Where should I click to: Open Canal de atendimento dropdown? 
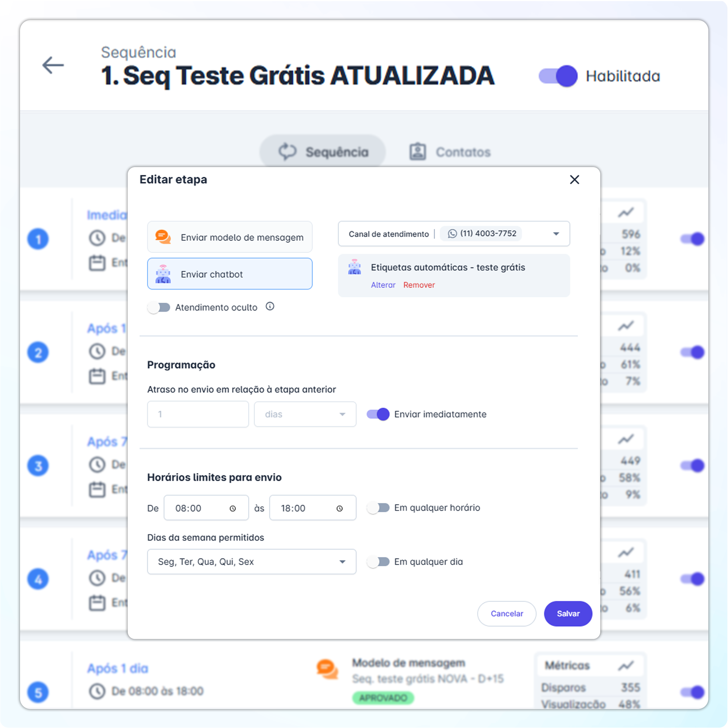click(556, 234)
